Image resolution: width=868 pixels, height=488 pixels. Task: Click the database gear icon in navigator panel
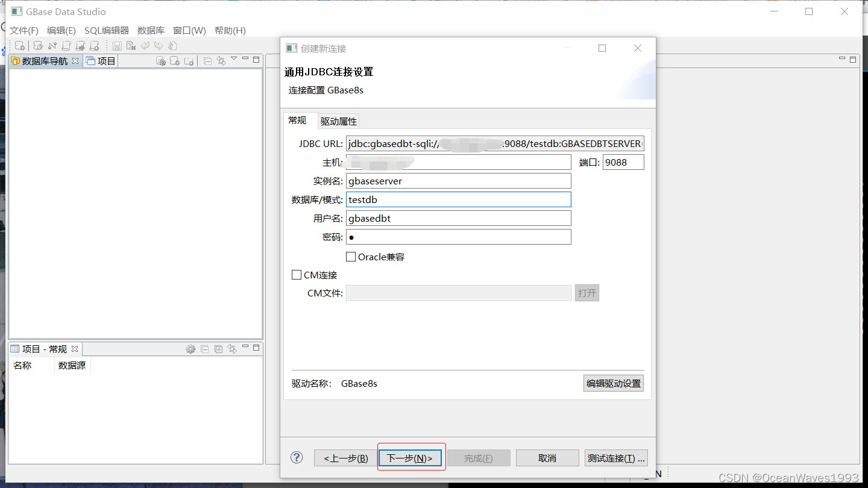pos(161,61)
